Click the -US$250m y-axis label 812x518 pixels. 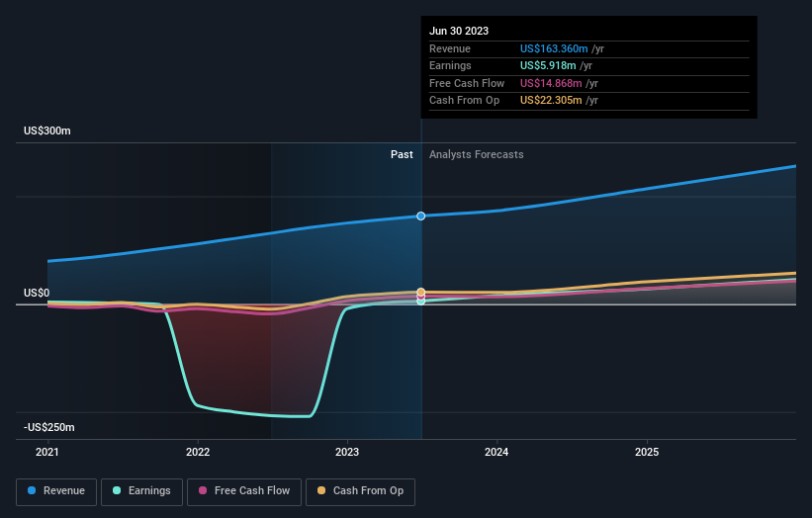point(49,427)
